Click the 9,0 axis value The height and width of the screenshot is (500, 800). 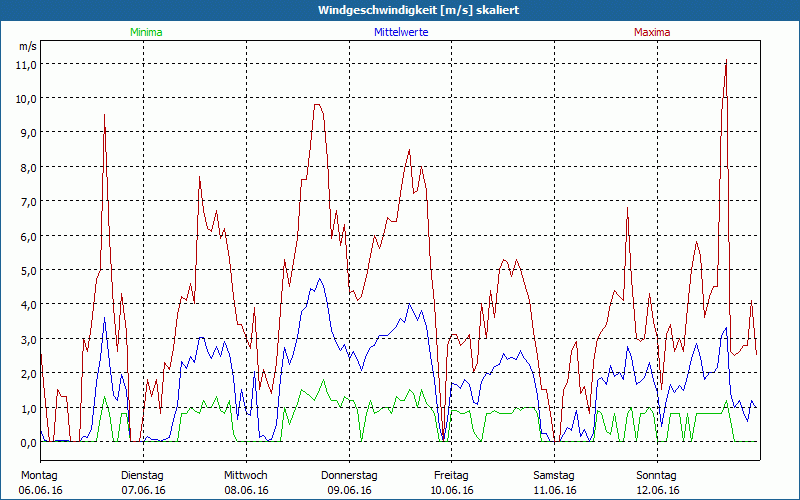click(28, 133)
